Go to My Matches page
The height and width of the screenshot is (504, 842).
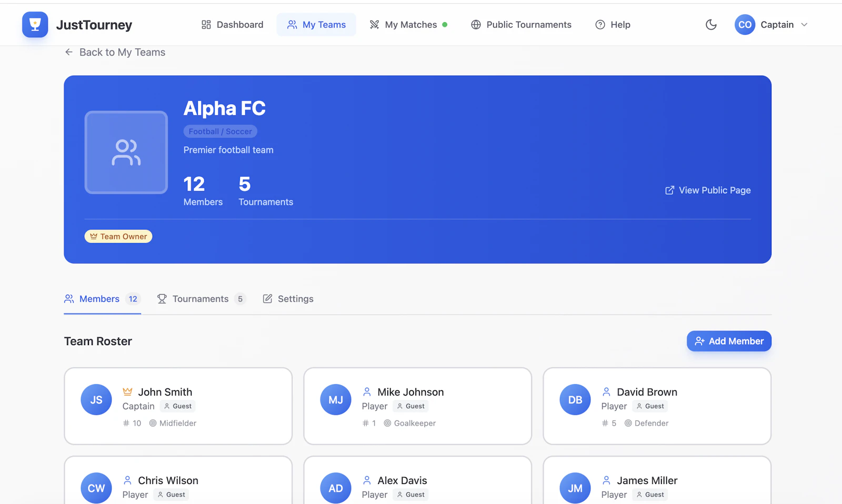point(408,25)
